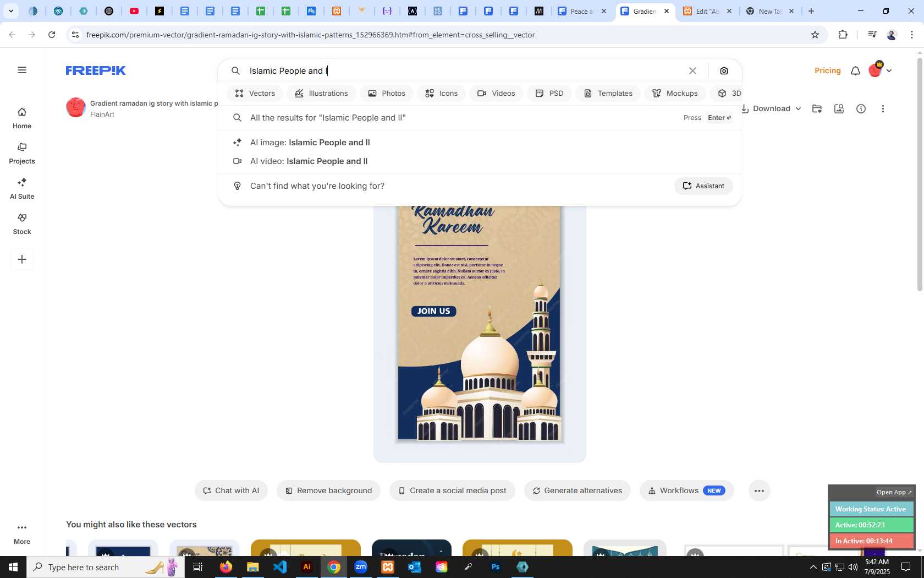Click the page vertical scrollbar
Screen dimensions: 924x578
(x=919, y=174)
